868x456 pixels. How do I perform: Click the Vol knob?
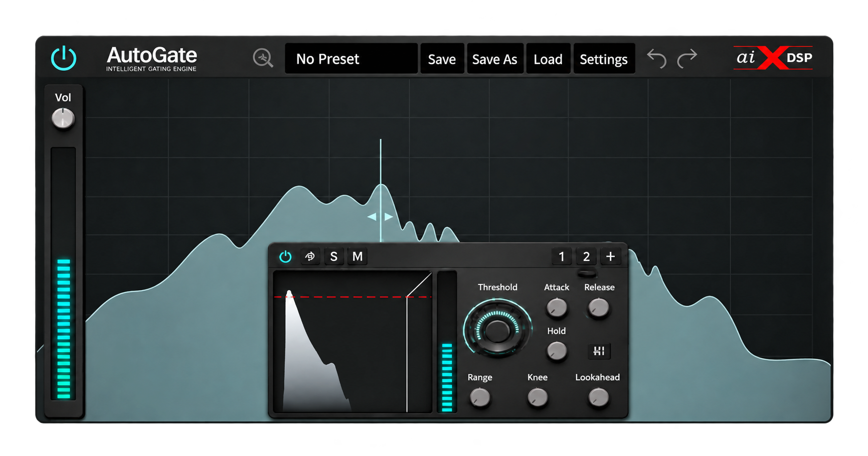[63, 118]
